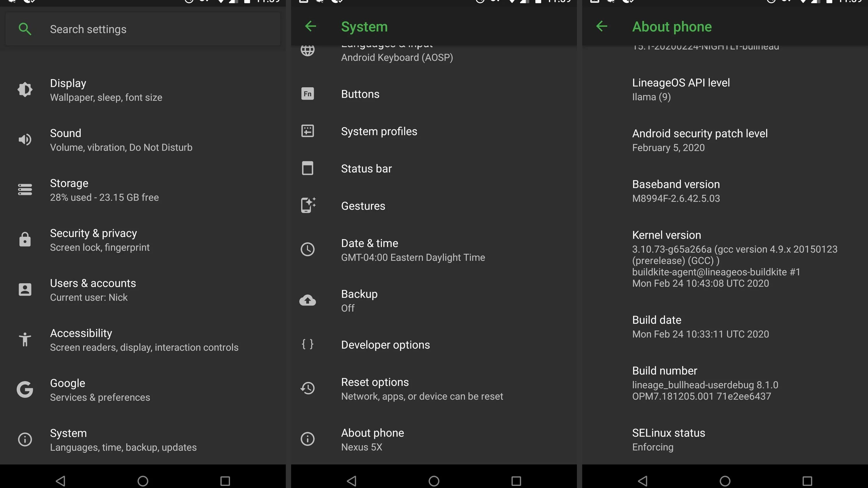The image size is (868, 488).
Task: Tap Baseband version entry
Action: click(x=725, y=191)
